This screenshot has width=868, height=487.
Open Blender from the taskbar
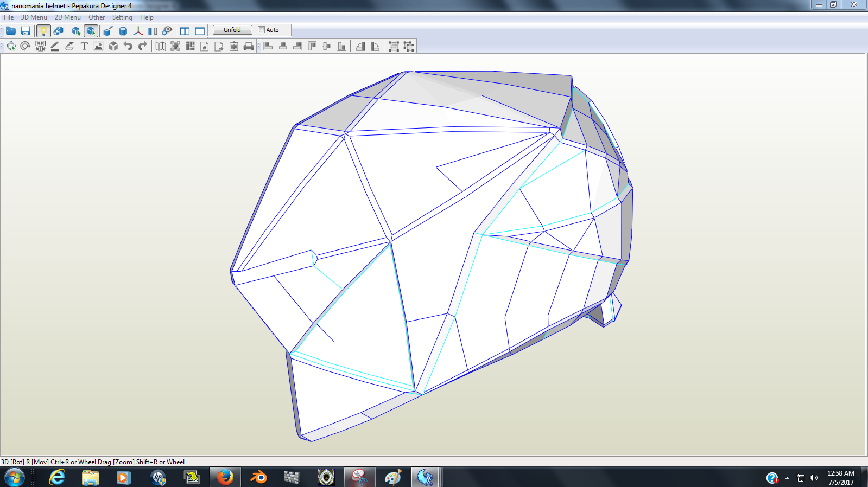pyautogui.click(x=258, y=477)
